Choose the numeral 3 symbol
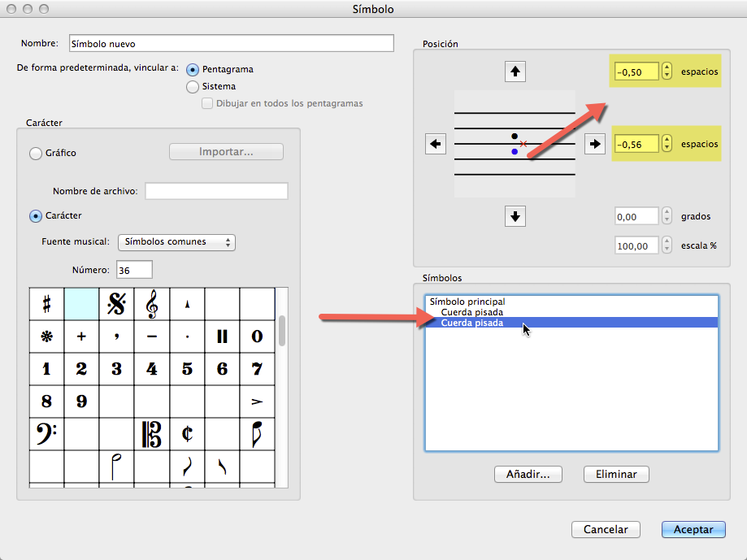The height and width of the screenshot is (560, 747). pyautogui.click(x=117, y=369)
